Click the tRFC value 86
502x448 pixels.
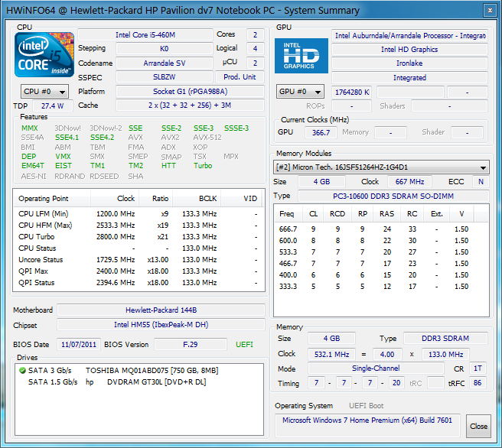pos(478,383)
